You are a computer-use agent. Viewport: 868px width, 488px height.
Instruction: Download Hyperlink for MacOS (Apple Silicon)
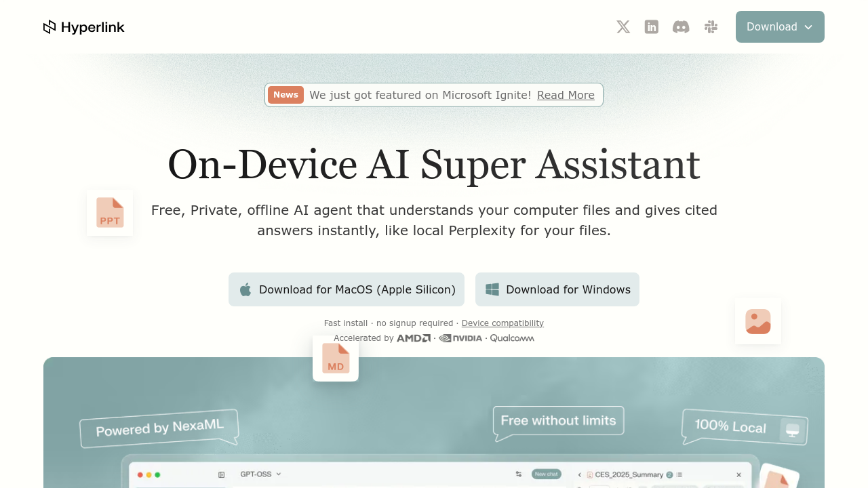coord(346,289)
